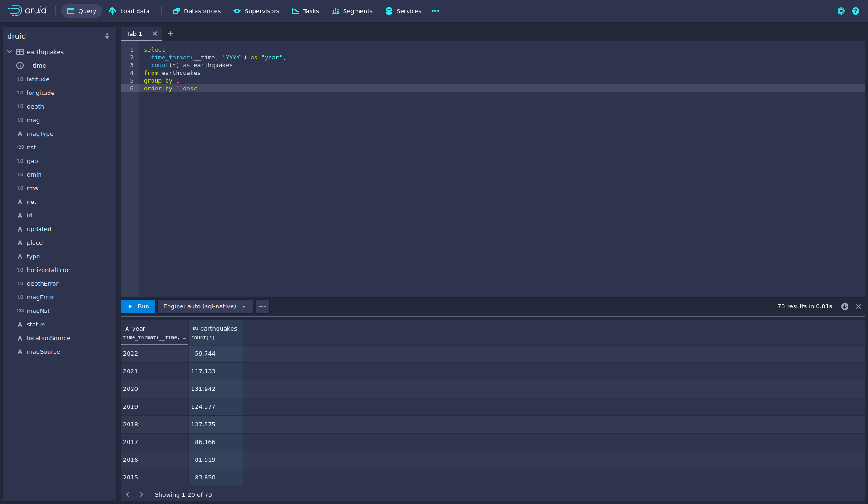Open the Engine selection dropdown
Screen dimensions: 868x504
205,306
